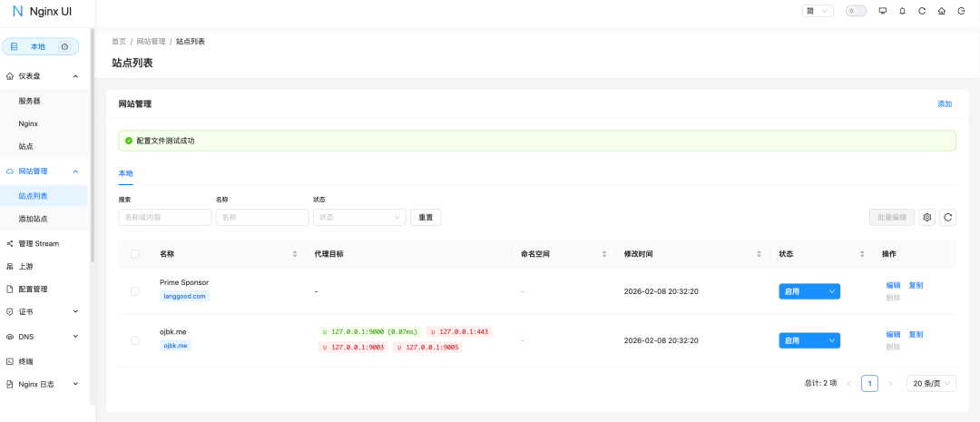
Task: Open status dropdown for ojbk.me site
Action: [808, 340]
